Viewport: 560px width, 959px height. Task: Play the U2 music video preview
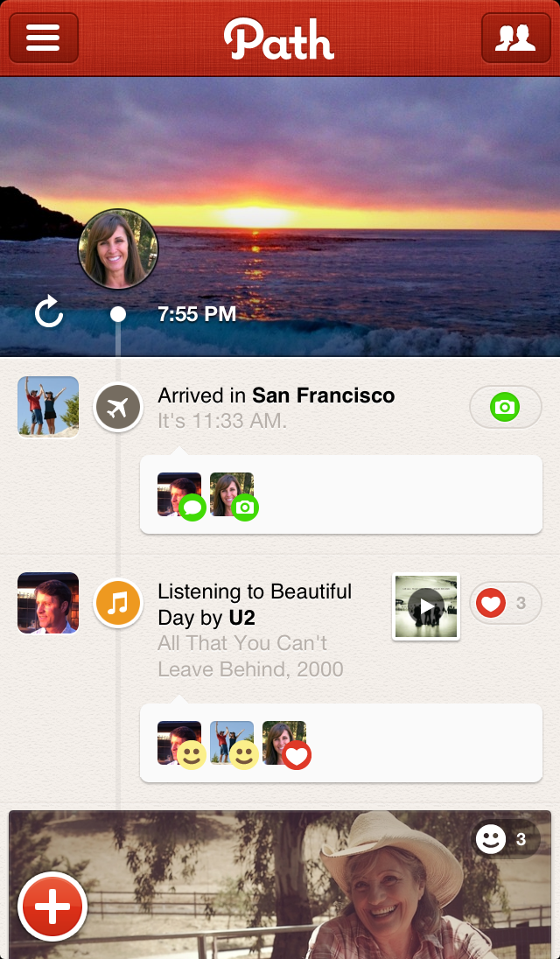(x=425, y=606)
